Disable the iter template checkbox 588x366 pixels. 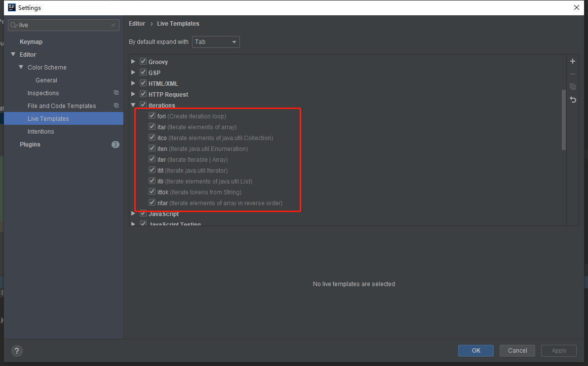coord(152,159)
